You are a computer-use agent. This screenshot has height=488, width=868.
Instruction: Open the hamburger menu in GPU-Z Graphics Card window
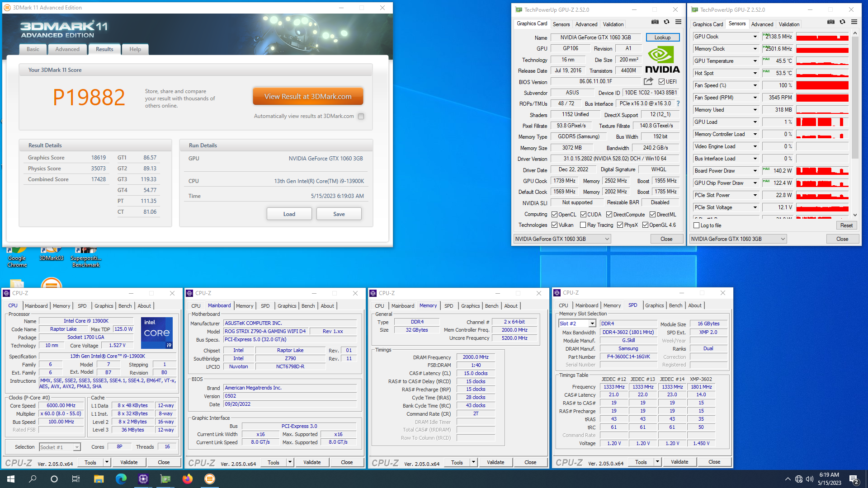[678, 22]
